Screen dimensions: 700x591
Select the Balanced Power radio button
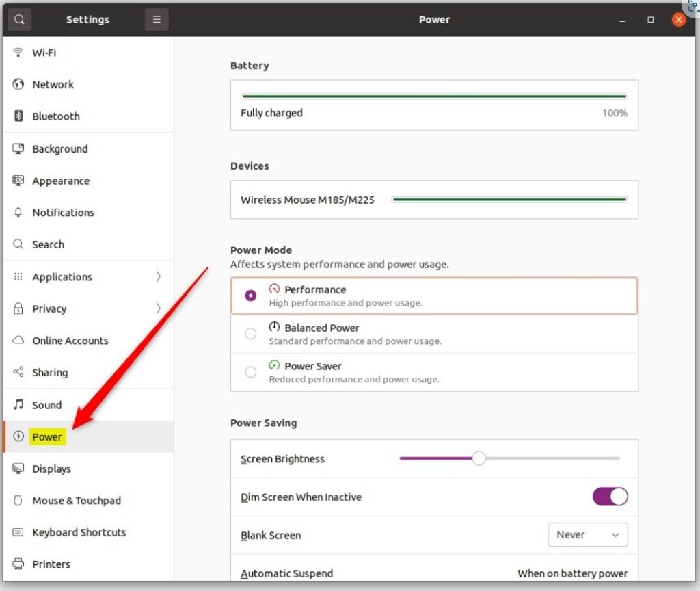251,334
